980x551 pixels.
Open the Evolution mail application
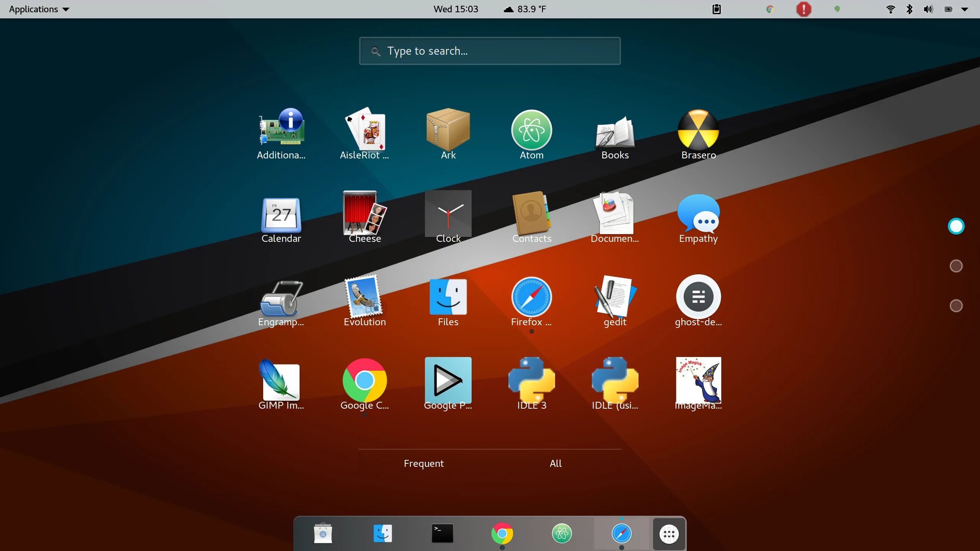pyautogui.click(x=364, y=298)
